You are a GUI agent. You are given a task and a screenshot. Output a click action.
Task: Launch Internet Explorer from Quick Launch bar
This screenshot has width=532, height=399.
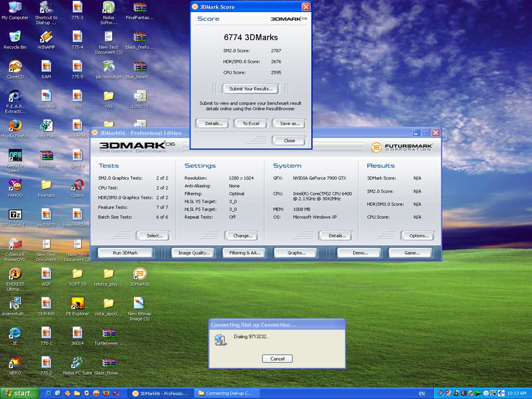[48, 393]
